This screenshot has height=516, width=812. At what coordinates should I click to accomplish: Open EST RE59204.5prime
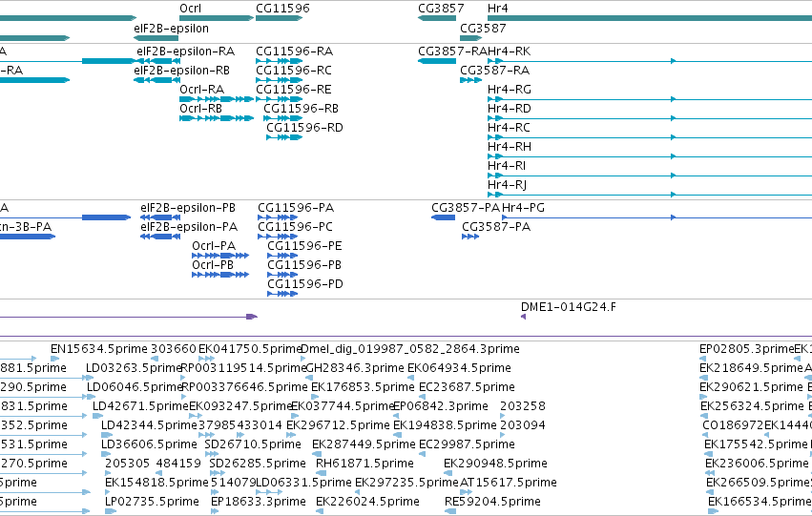click(x=492, y=503)
